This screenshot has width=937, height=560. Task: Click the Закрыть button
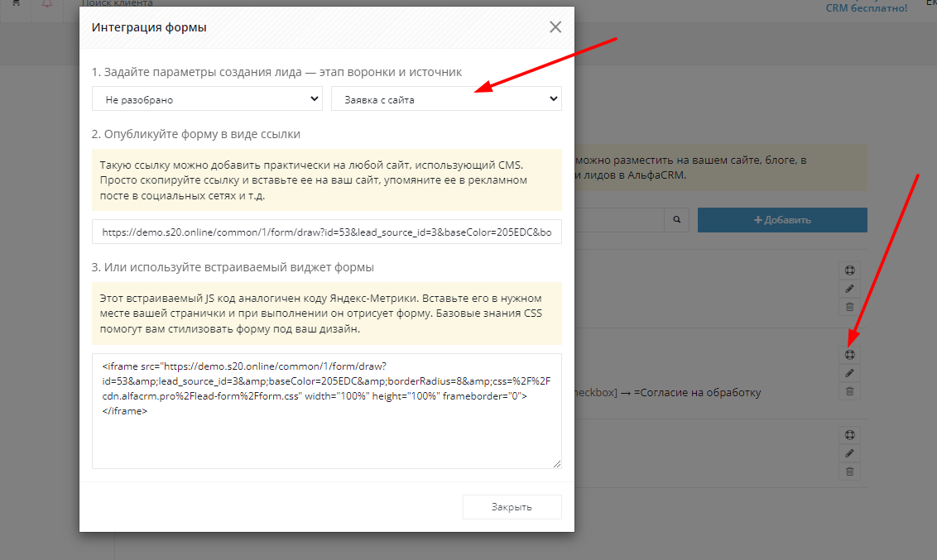pos(512,507)
